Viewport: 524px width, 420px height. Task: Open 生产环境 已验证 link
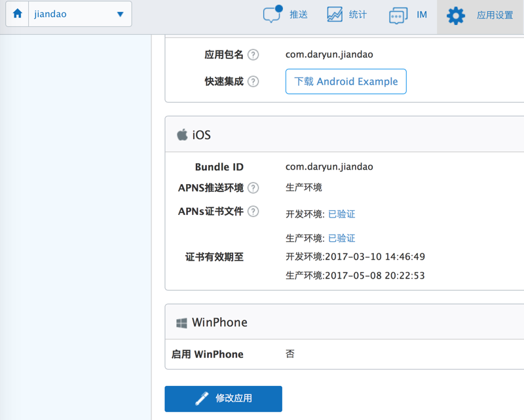coord(341,238)
